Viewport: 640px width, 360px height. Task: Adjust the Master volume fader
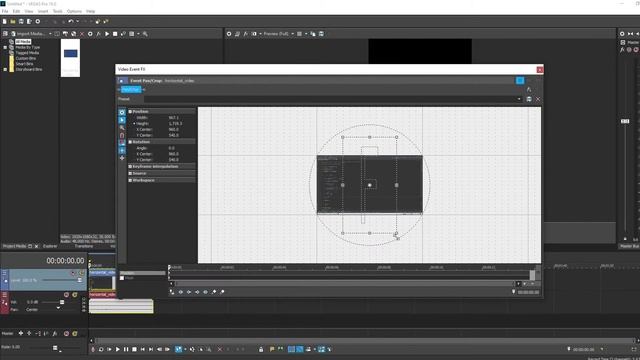point(625,121)
